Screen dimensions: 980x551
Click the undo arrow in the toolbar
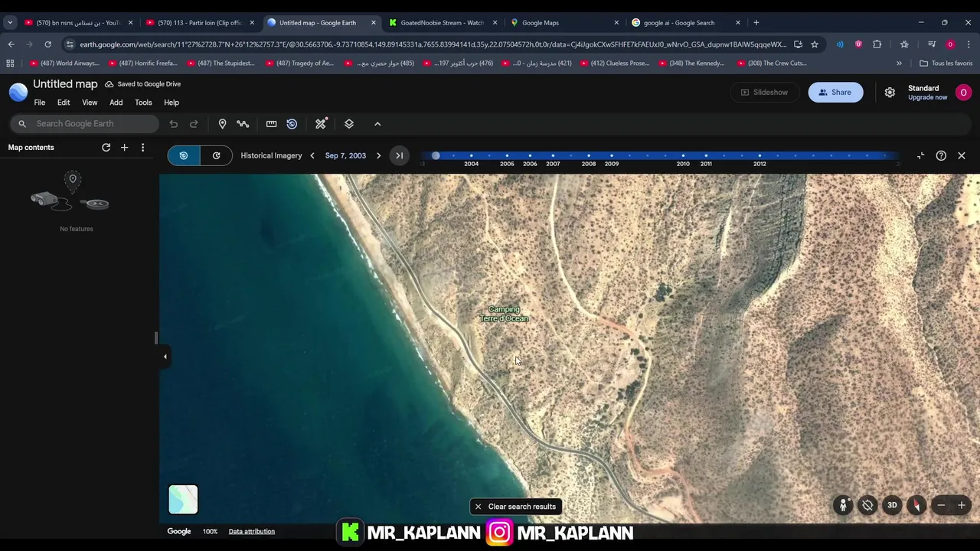point(174,124)
